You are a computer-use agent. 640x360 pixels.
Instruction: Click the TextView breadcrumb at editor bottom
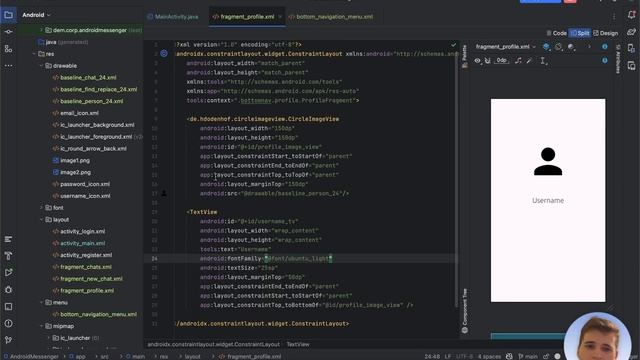point(298,344)
